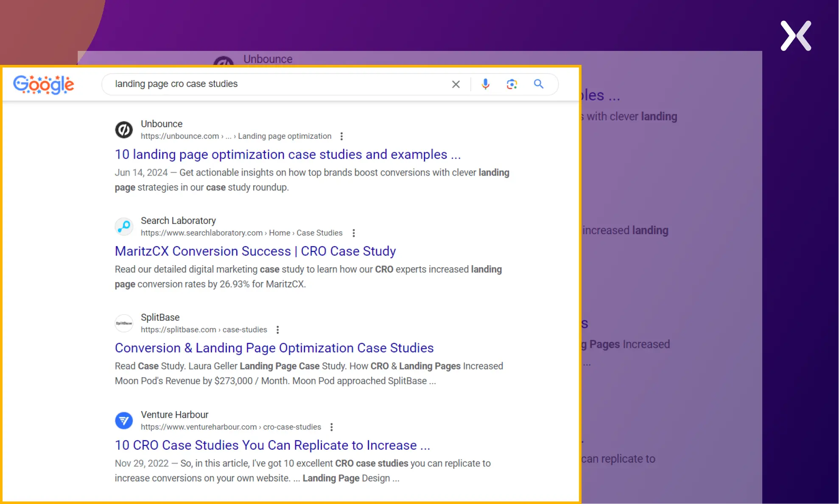Viewport: 839px width, 504px height.
Task: Open more options for Search Laboratory result
Action: [x=354, y=233]
